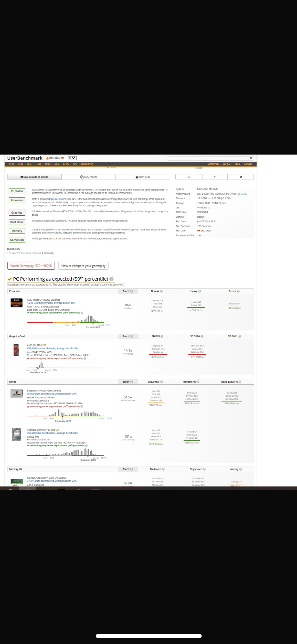The width and height of the screenshot is (297, 644).
Task: Open help icon next to Normal column
Action: coord(161,291)
